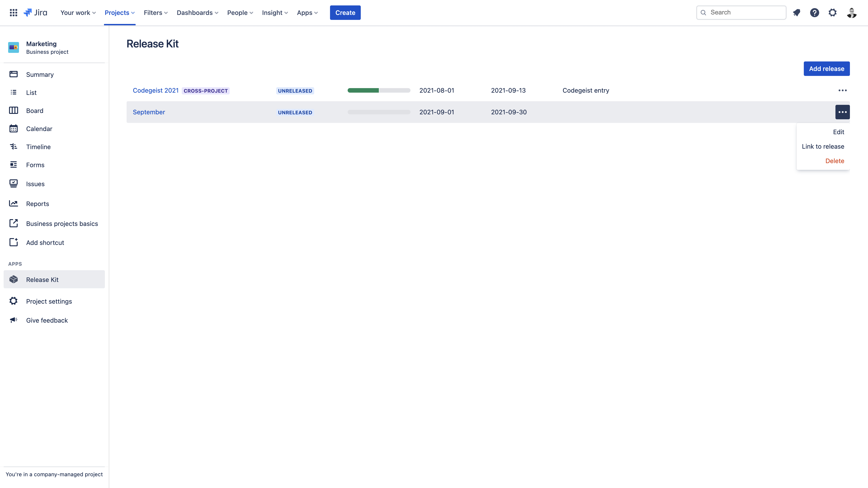Click the user profile avatar
868x488 pixels.
click(x=851, y=13)
